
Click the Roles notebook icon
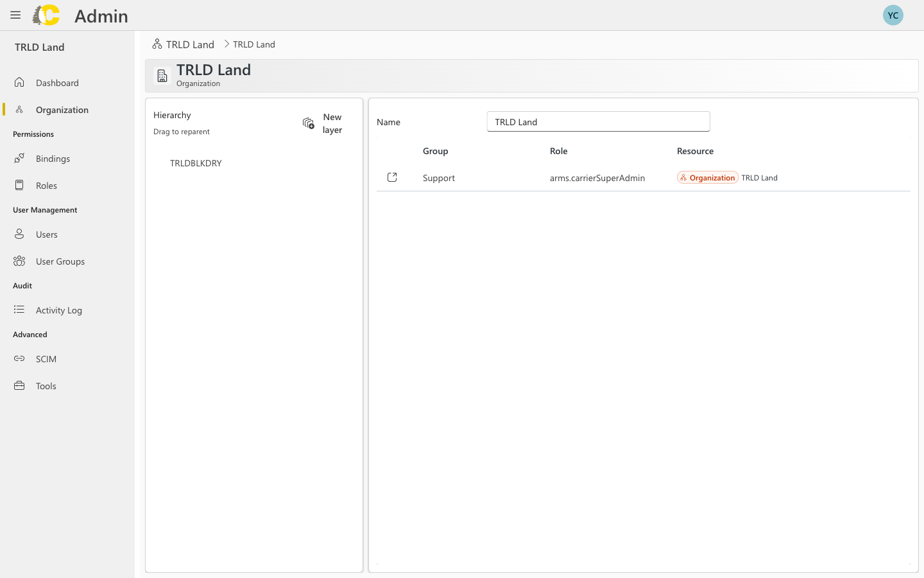click(x=19, y=185)
